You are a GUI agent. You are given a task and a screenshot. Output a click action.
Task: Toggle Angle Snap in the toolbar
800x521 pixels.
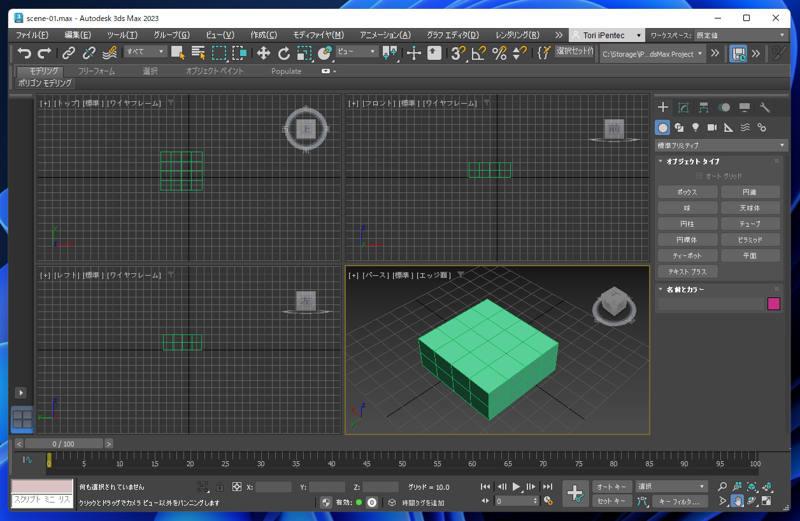(478, 53)
